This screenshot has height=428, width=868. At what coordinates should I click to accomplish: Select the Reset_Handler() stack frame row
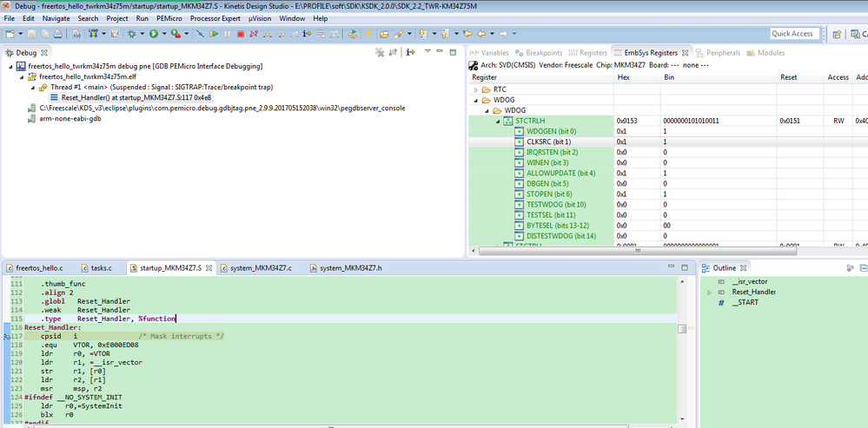pyautogui.click(x=130, y=98)
